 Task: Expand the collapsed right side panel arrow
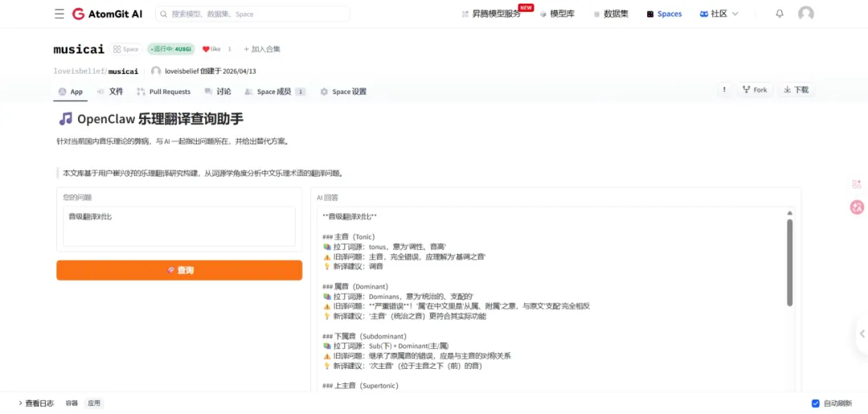[862, 334]
